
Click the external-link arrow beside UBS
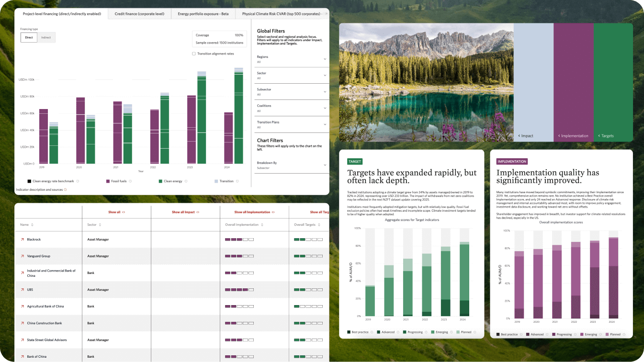coord(22,289)
